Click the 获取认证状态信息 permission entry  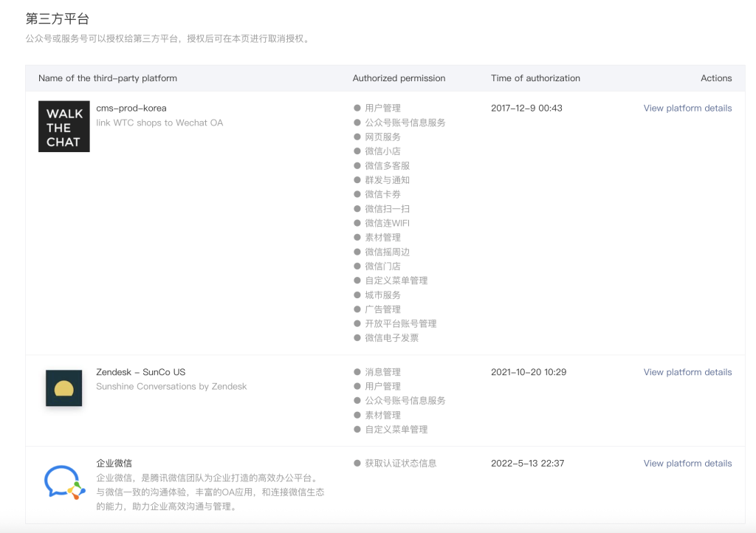click(x=400, y=463)
